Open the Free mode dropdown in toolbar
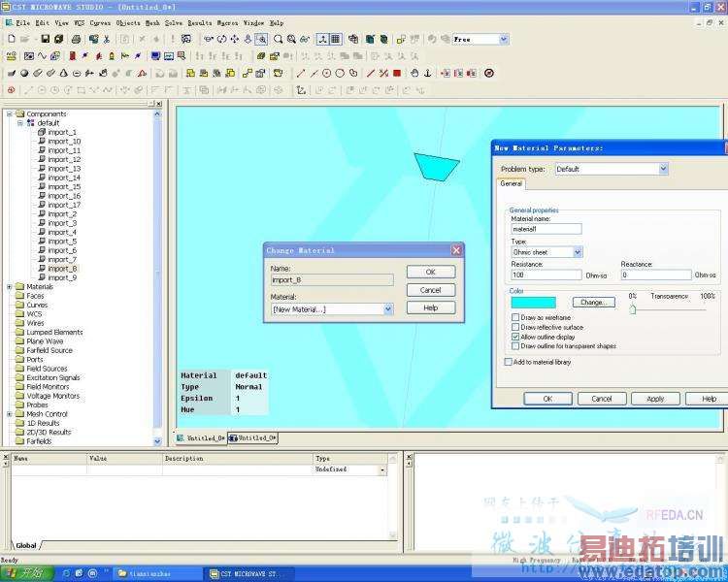The width and height of the screenshot is (728, 582). (504, 40)
